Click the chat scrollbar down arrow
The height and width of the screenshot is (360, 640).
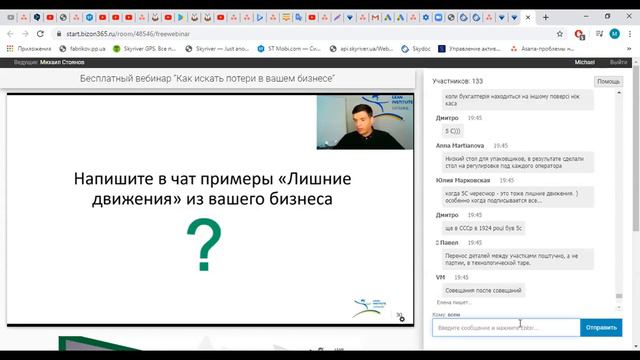tap(619, 308)
